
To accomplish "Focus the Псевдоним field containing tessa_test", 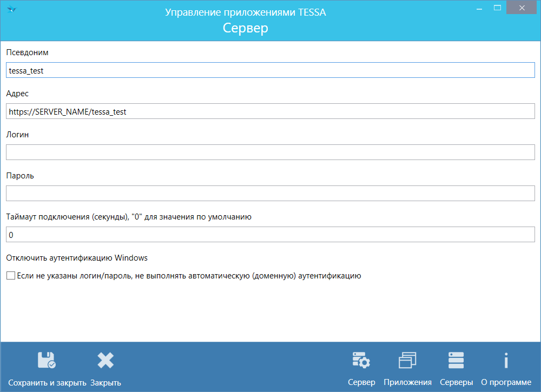I will click(x=270, y=70).
